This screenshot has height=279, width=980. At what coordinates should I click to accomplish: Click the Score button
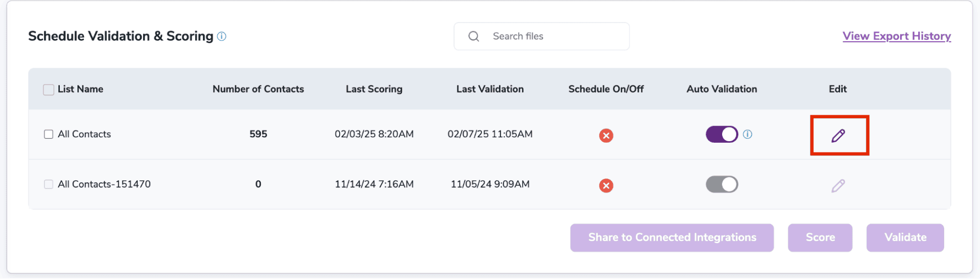coord(820,238)
